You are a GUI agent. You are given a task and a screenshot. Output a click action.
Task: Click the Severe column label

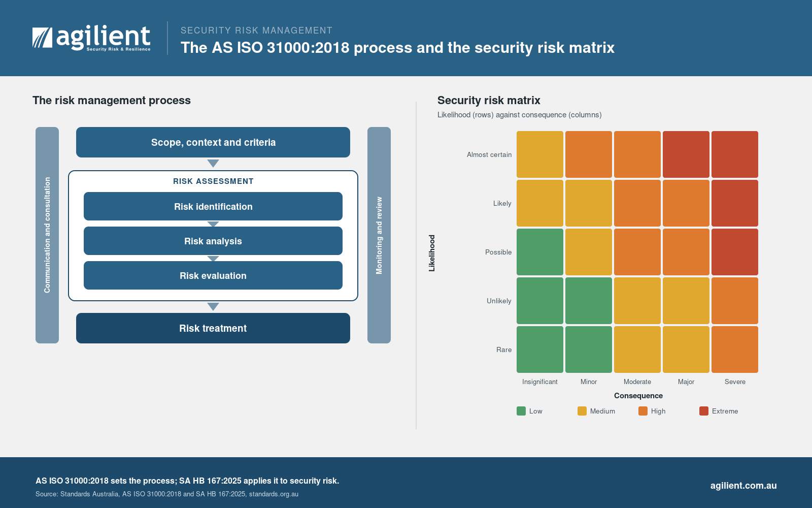pyautogui.click(x=735, y=382)
